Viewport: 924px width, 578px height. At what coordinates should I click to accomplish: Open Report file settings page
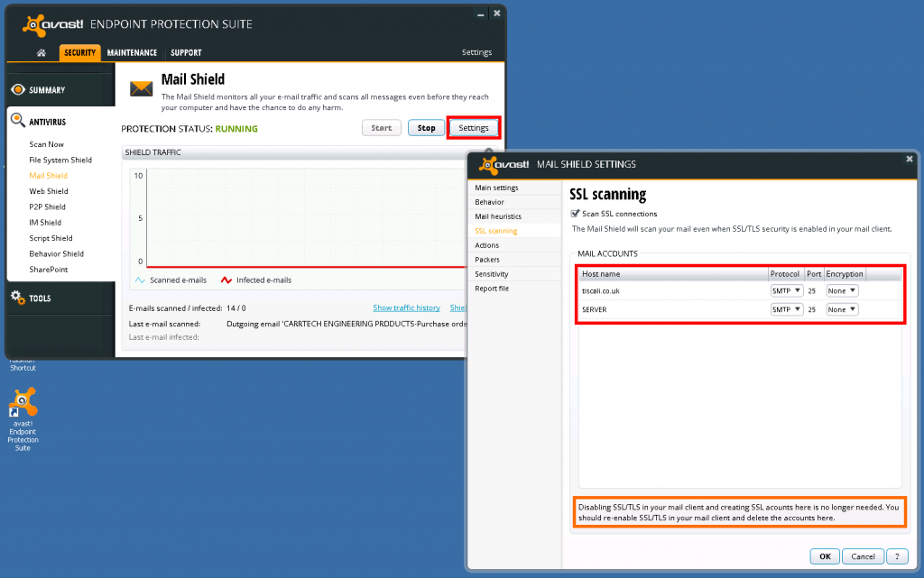click(492, 289)
